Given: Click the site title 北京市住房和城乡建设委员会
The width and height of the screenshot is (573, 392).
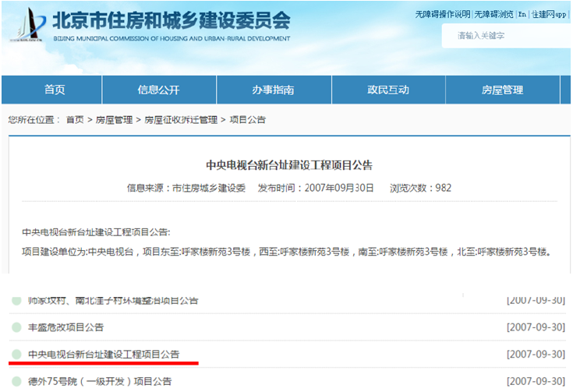Looking at the screenshot, I should [172, 20].
